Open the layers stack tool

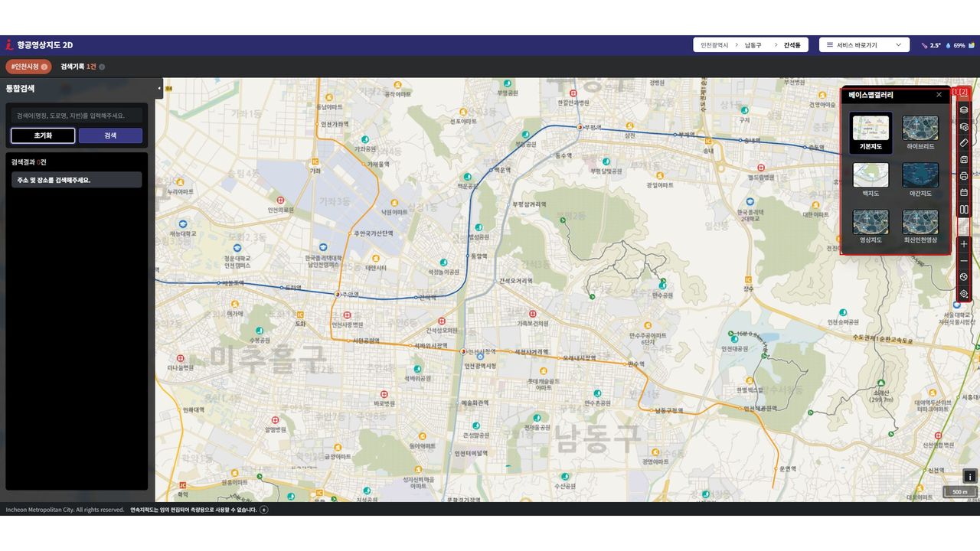point(964,110)
